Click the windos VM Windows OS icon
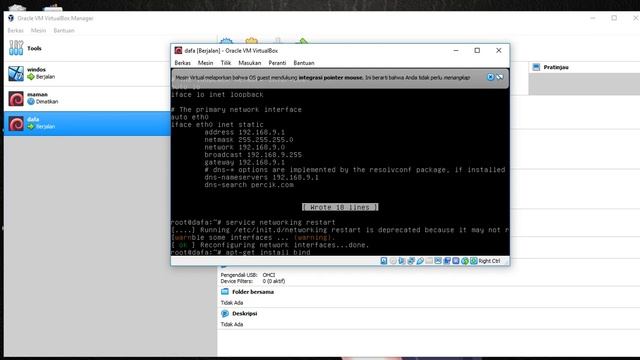The image size is (640, 360). (x=16, y=73)
